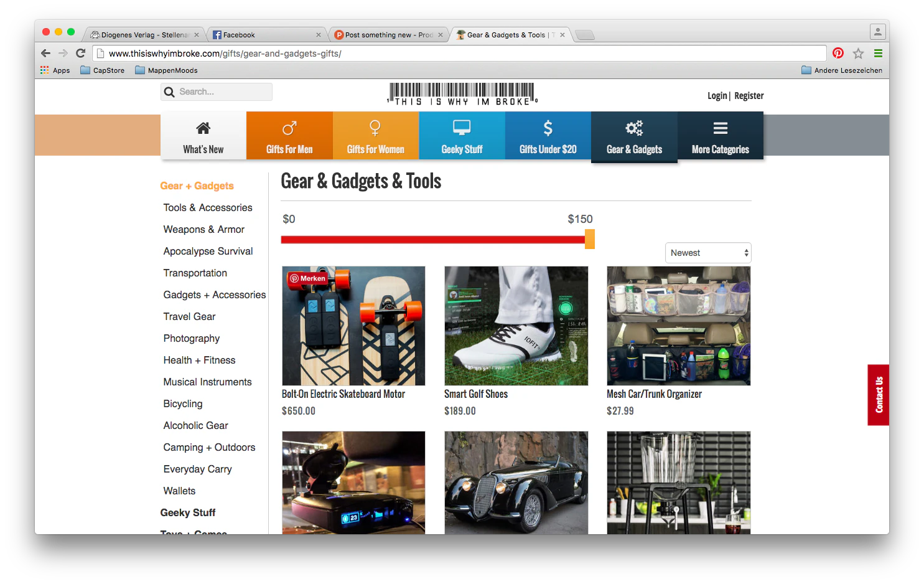Open a new browser tab
This screenshot has height=584, width=924.
584,35
